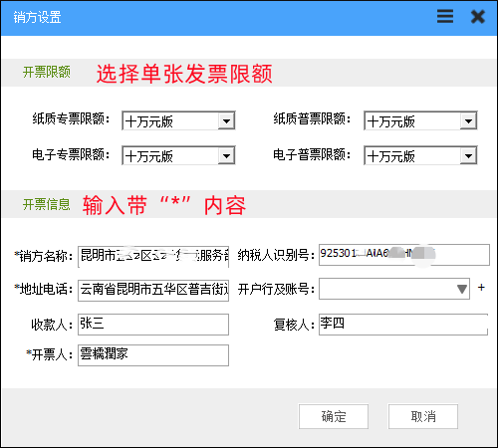Expand the 电子普票限额 dropdown arrow
Image resolution: width=498 pixels, height=448 pixels.
coord(468,155)
